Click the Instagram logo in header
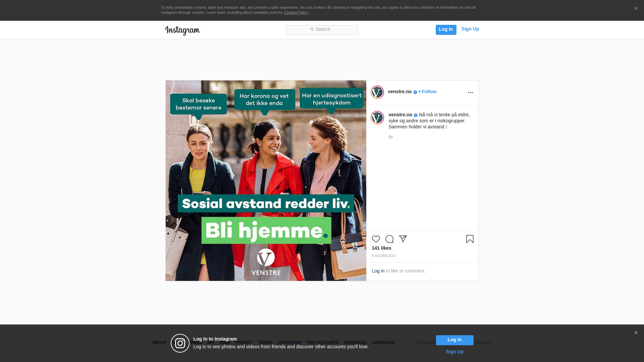The image size is (644, 362). pyautogui.click(x=182, y=31)
